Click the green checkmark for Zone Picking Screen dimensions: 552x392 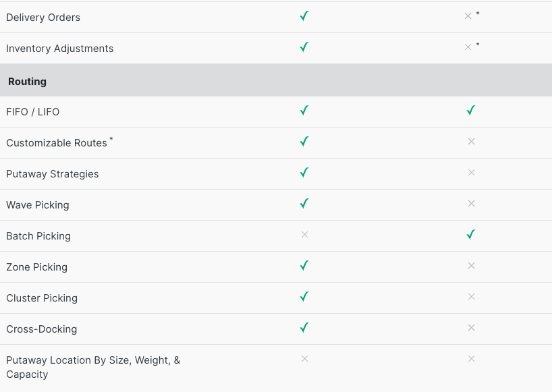pyautogui.click(x=304, y=266)
